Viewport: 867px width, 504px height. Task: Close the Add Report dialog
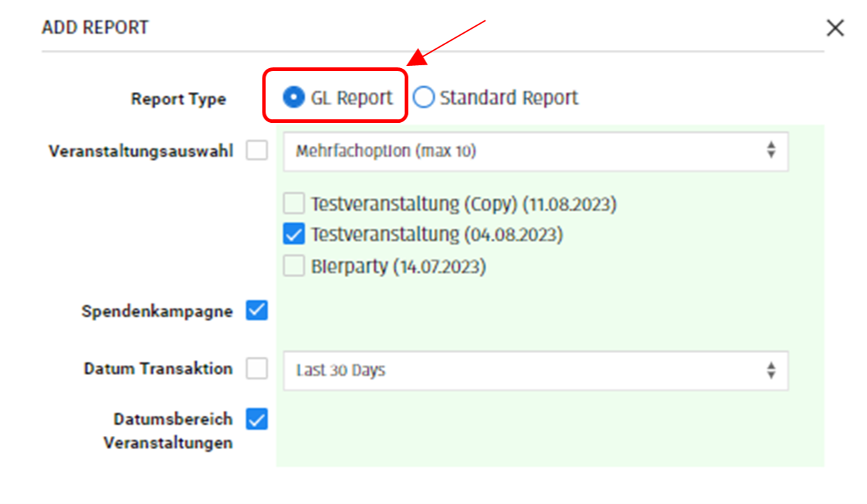[x=835, y=28]
